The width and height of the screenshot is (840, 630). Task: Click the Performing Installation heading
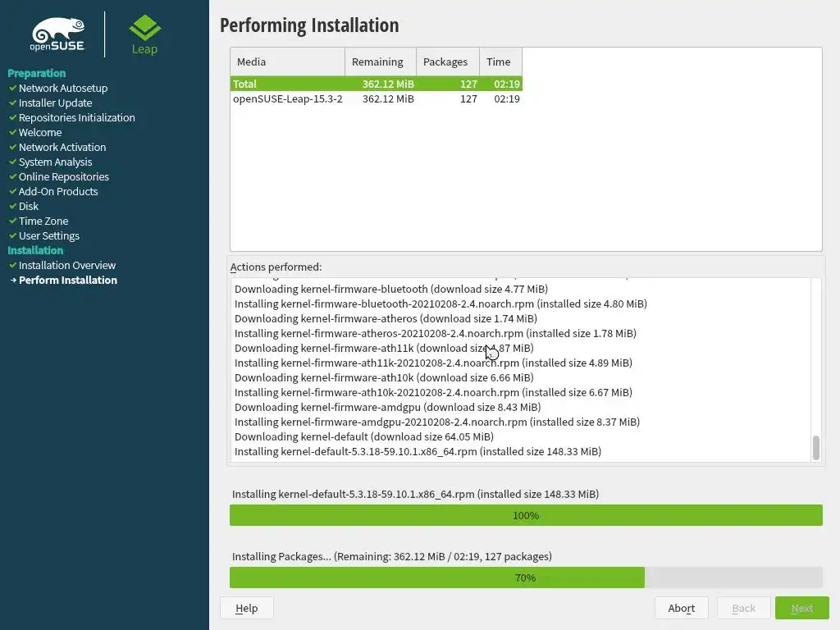[x=309, y=25]
